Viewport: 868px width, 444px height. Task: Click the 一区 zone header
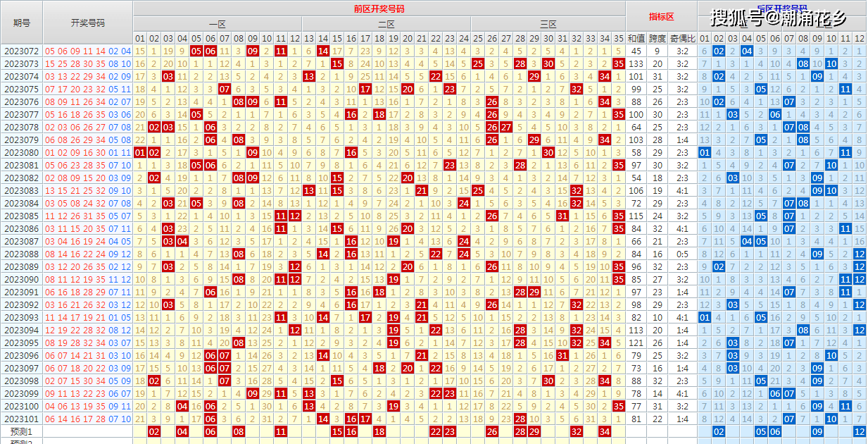(x=218, y=24)
